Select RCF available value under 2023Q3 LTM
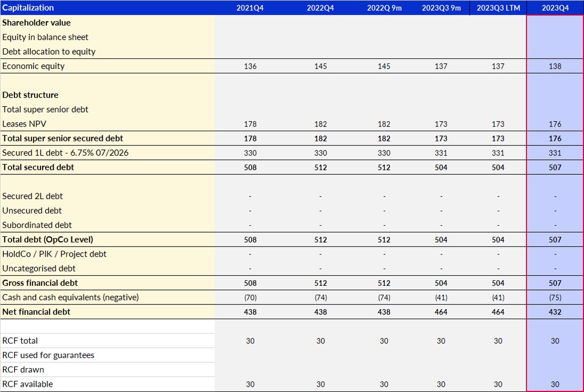584x392 pixels. [498, 384]
